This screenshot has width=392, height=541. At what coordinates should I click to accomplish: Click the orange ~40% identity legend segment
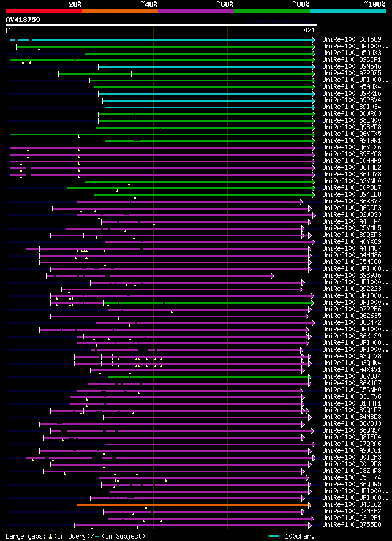click(x=120, y=11)
